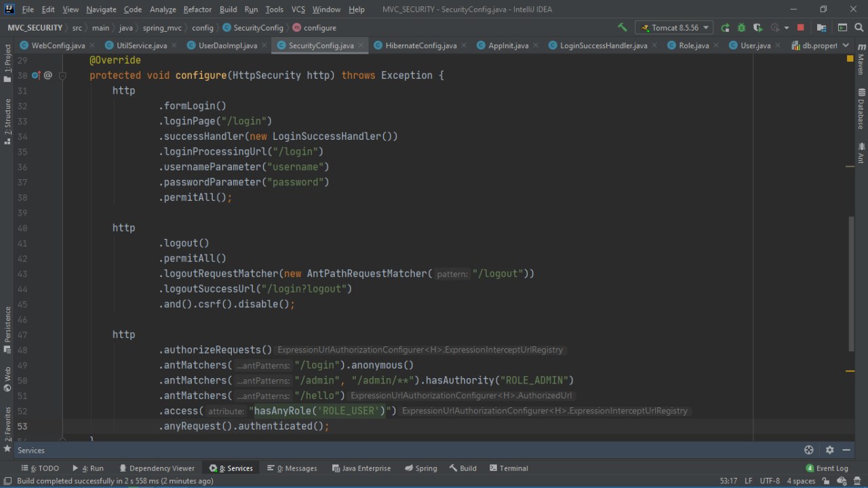The height and width of the screenshot is (488, 868).
Task: Show hidden editor tabs dropdown chevron
Action: pos(845,45)
